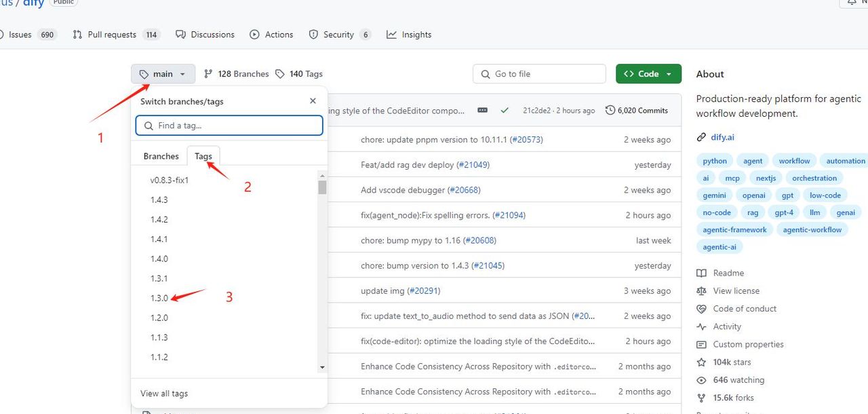The image size is (868, 414).
Task: Open the main branch selector dropdown
Action: pos(163,74)
